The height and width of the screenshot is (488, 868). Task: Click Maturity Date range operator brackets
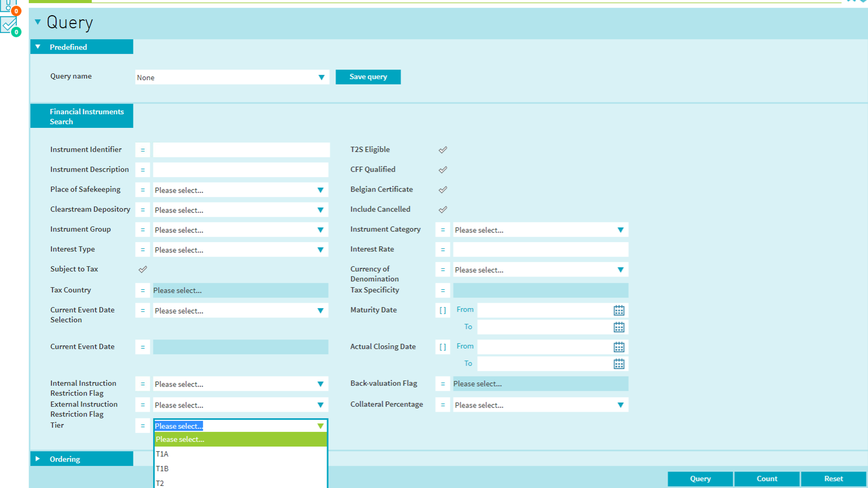[443, 310]
